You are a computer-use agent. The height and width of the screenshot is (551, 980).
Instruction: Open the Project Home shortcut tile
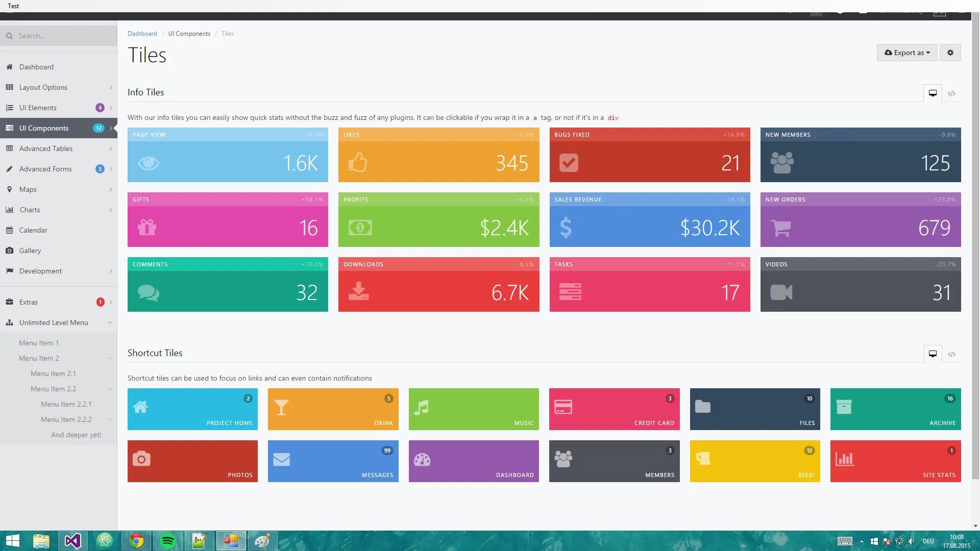(192, 409)
